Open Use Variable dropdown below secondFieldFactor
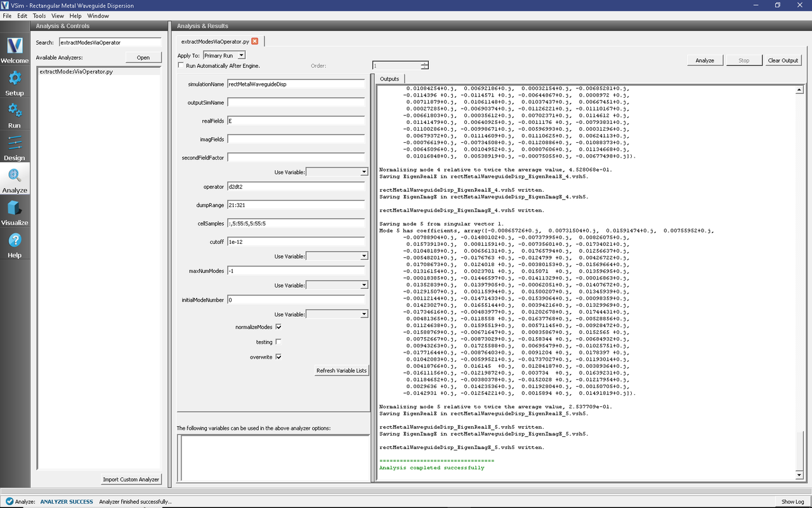Viewport: 812px width, 508px height. pyautogui.click(x=337, y=171)
